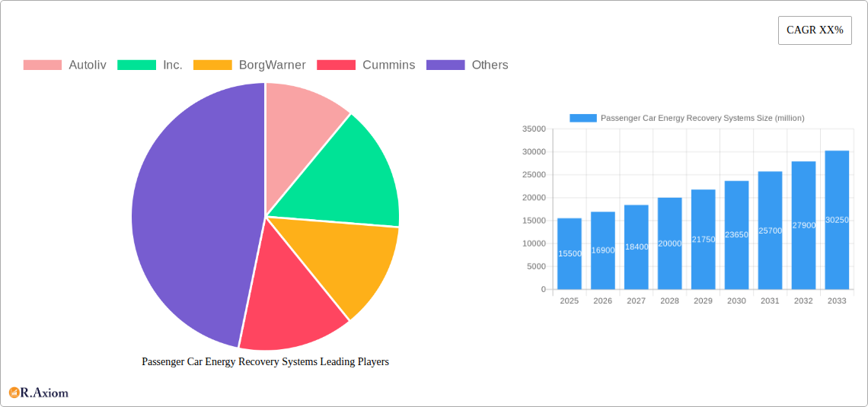Toggle Passenger Car Energy Recovery Systems Size legend
Screen dimensions: 868x407
tap(703, 119)
